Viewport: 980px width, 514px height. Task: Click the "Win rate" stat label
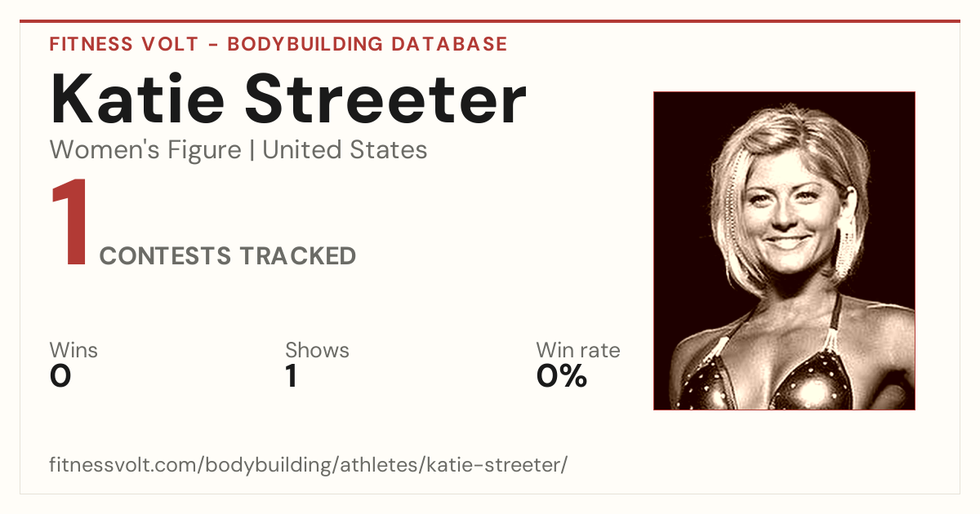tap(578, 350)
